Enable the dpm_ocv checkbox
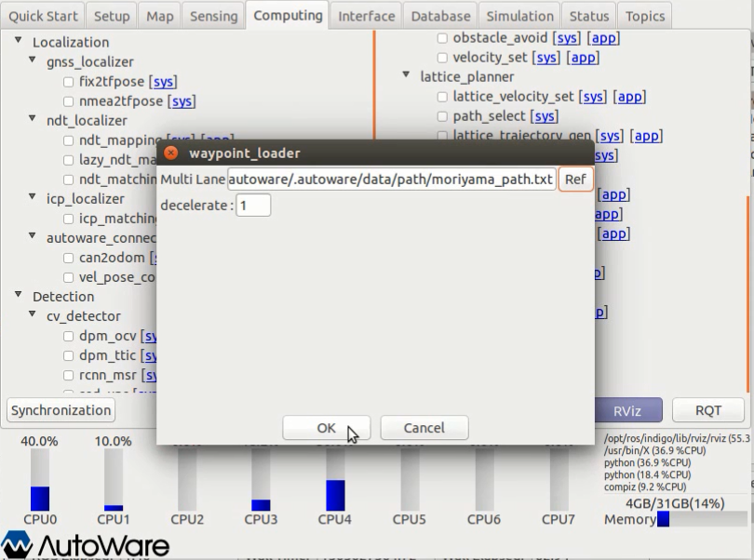 [x=68, y=336]
